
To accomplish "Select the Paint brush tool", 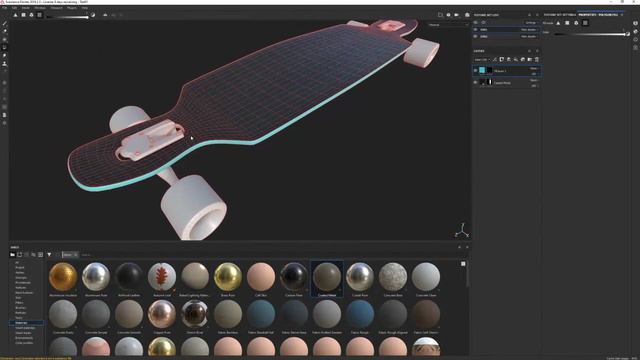I will pos(4,23).
